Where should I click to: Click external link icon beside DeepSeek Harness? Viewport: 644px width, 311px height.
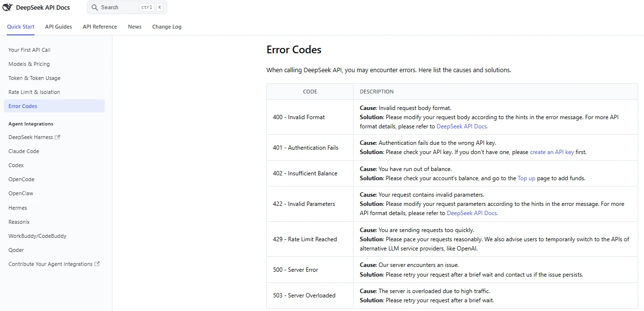(x=58, y=137)
